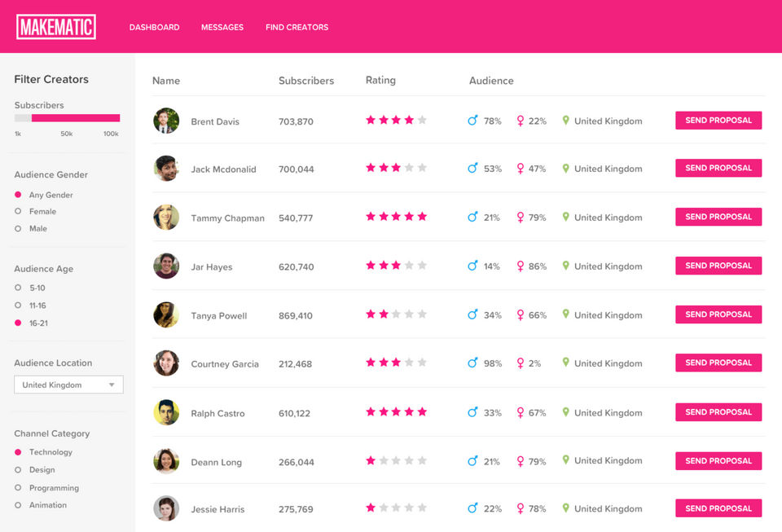Viewport: 782px width, 532px height.
Task: Go to Find Creators page
Action: pyautogui.click(x=297, y=27)
